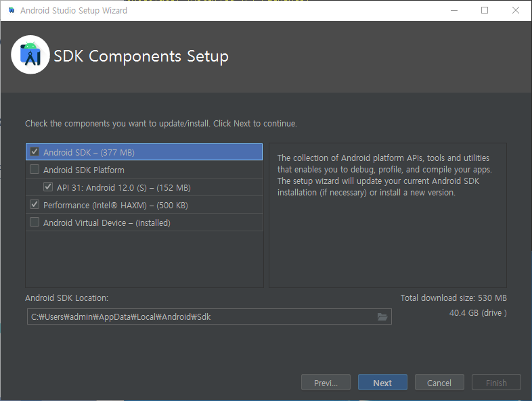The image size is (532, 401).
Task: Check the Android SDK Platform checkbox
Action: 35,169
